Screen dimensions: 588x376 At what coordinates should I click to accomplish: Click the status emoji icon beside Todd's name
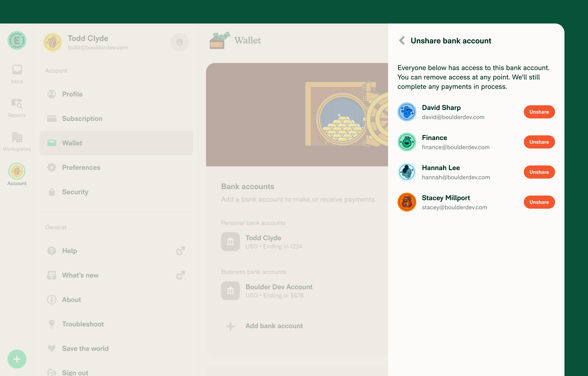coord(180,42)
